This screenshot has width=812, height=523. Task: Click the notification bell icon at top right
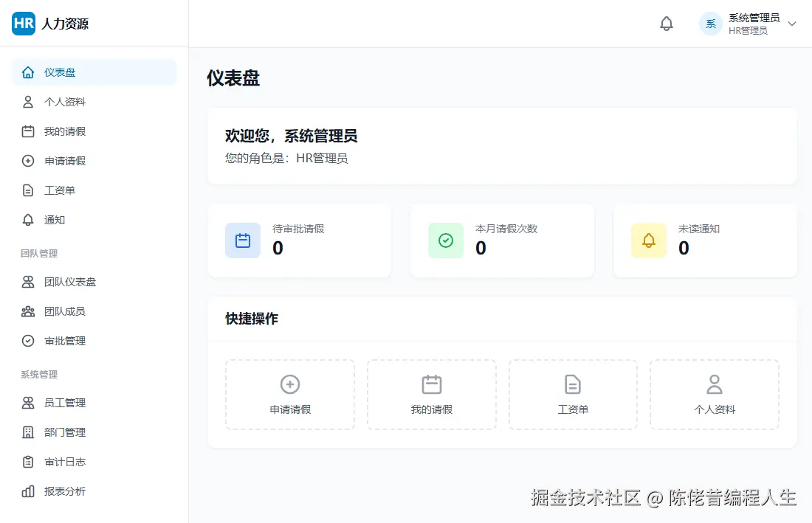pos(666,23)
